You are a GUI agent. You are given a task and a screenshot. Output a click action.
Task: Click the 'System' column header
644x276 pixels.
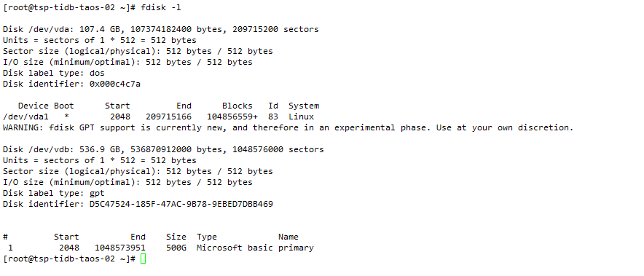tap(304, 106)
